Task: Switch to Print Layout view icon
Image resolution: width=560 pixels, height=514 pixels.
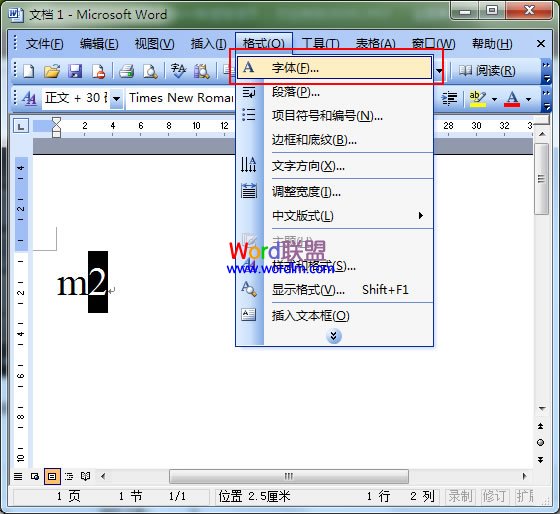Action: point(52,476)
